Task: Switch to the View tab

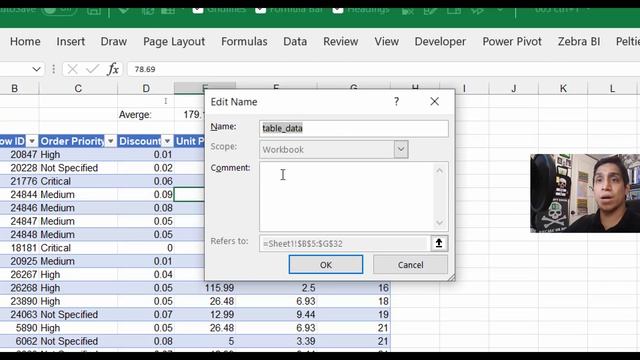Action: (387, 41)
